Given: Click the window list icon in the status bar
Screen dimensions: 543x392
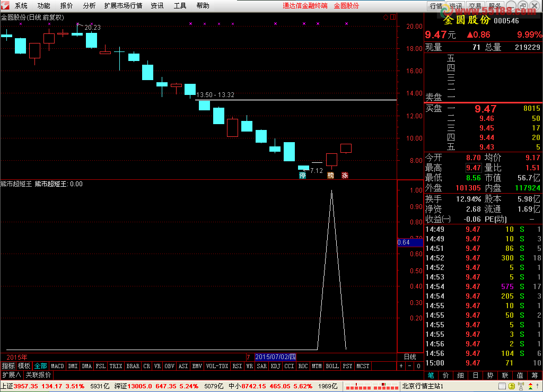Looking at the screenshot, I should click(x=502, y=386).
